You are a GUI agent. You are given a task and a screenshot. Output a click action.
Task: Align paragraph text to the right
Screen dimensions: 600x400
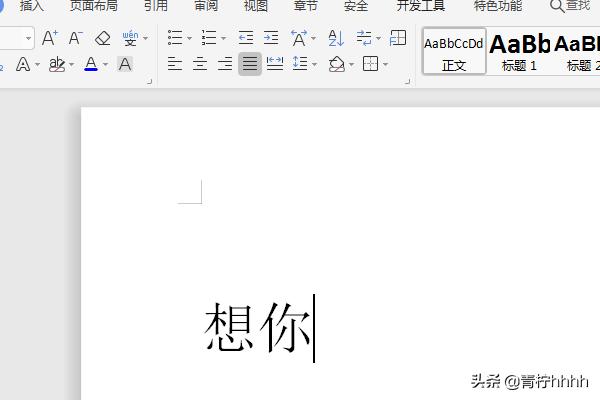click(x=225, y=64)
